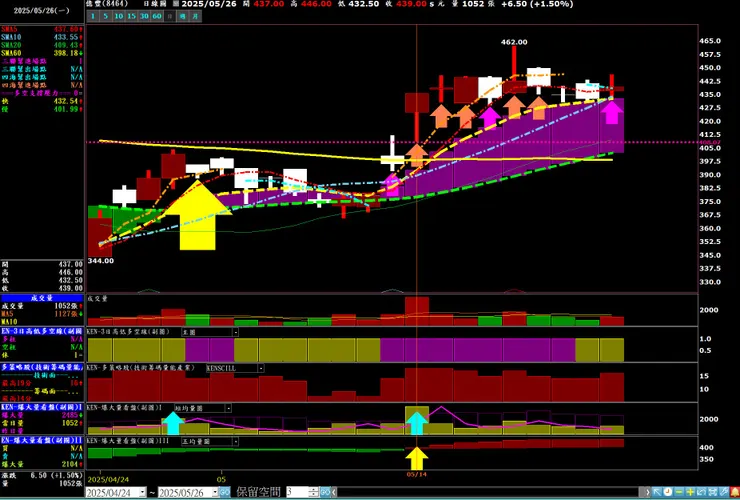Click GO button next to end date
The height and width of the screenshot is (500, 740).
pyautogui.click(x=225, y=492)
